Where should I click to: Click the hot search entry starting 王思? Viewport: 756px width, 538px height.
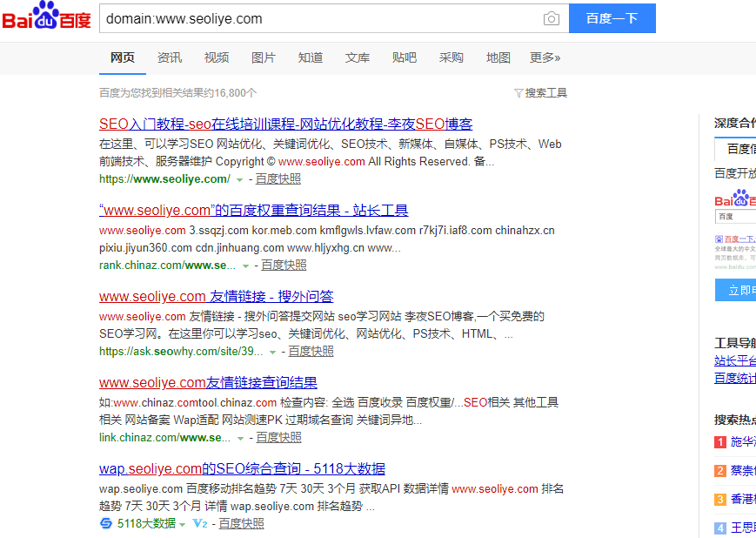coord(744,528)
